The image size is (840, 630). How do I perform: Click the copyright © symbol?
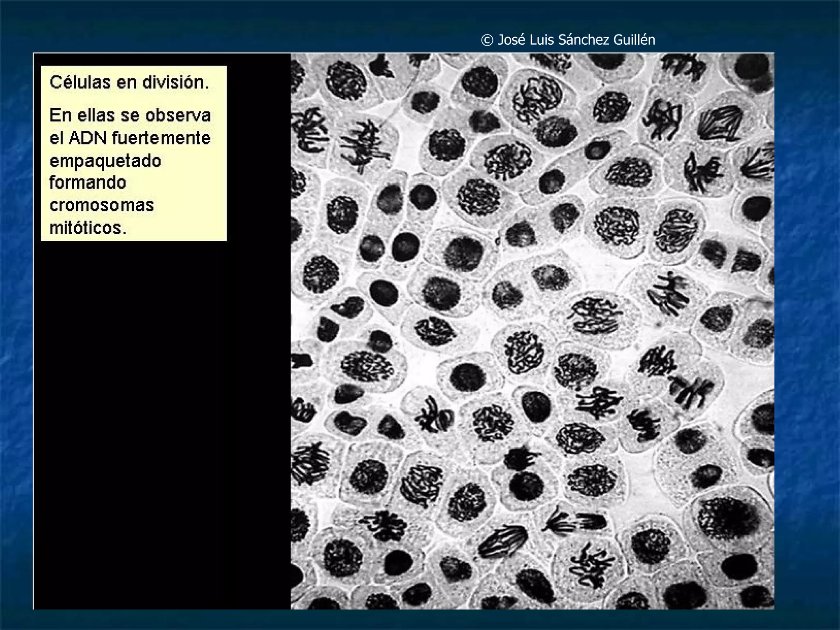pyautogui.click(x=487, y=40)
